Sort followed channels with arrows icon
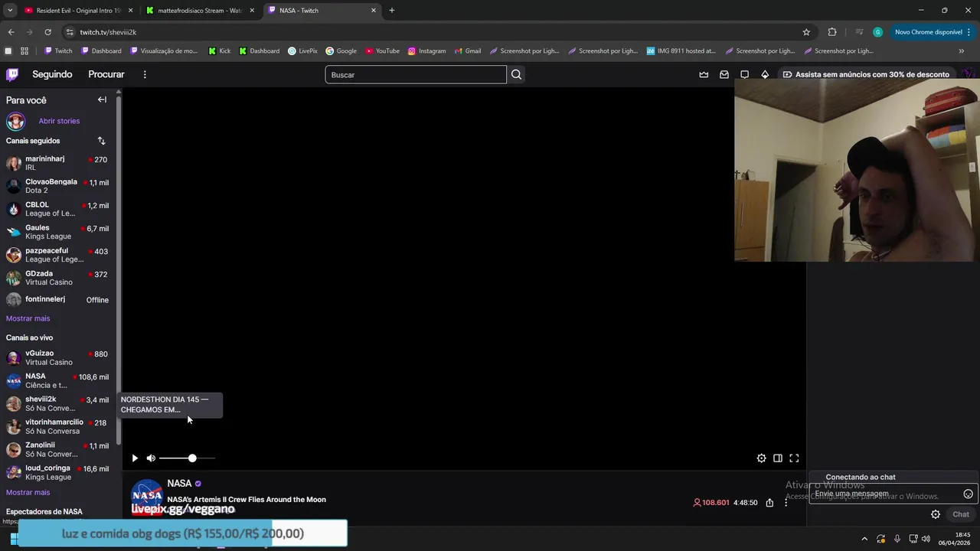 [101, 141]
